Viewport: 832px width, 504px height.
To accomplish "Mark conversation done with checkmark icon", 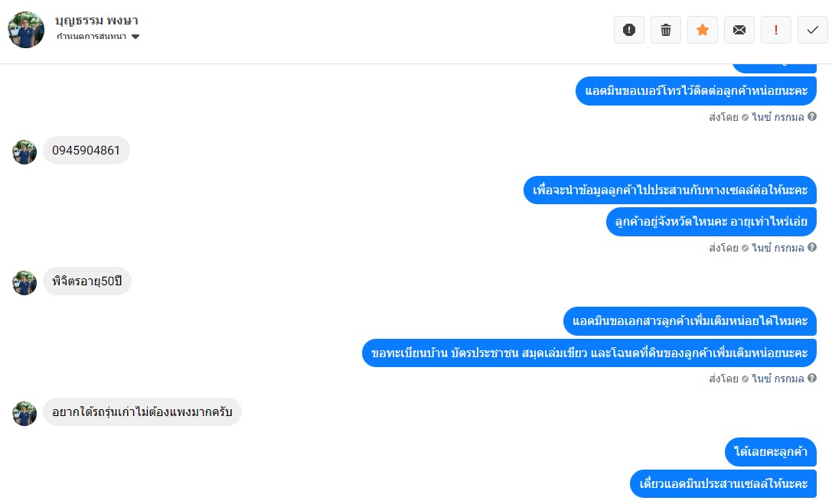I will click(x=812, y=30).
